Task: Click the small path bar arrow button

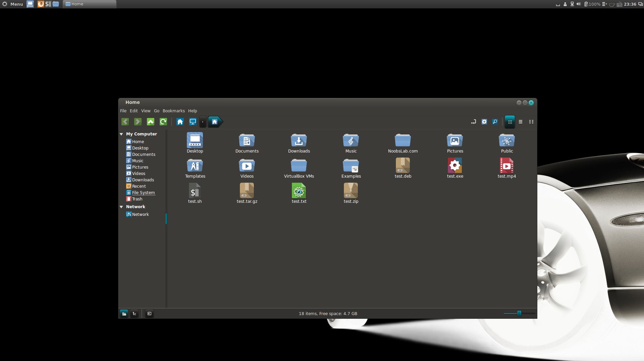Action: tap(203, 122)
